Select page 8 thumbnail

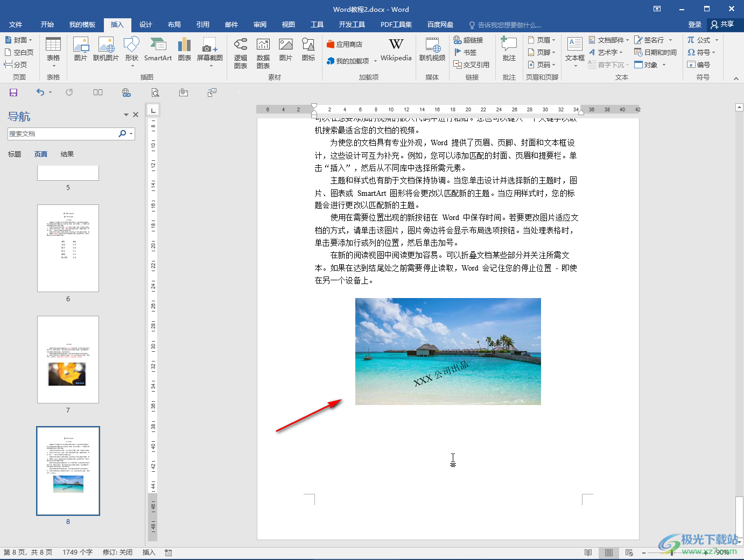coord(68,471)
